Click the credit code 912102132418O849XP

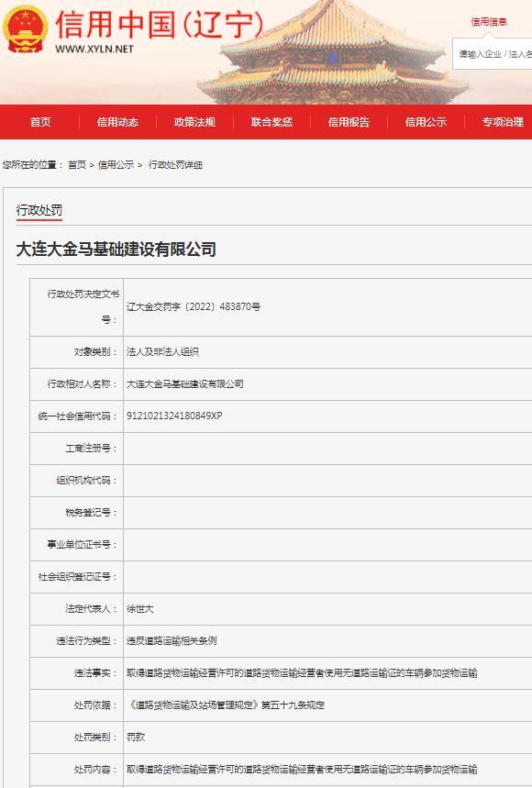174,416
